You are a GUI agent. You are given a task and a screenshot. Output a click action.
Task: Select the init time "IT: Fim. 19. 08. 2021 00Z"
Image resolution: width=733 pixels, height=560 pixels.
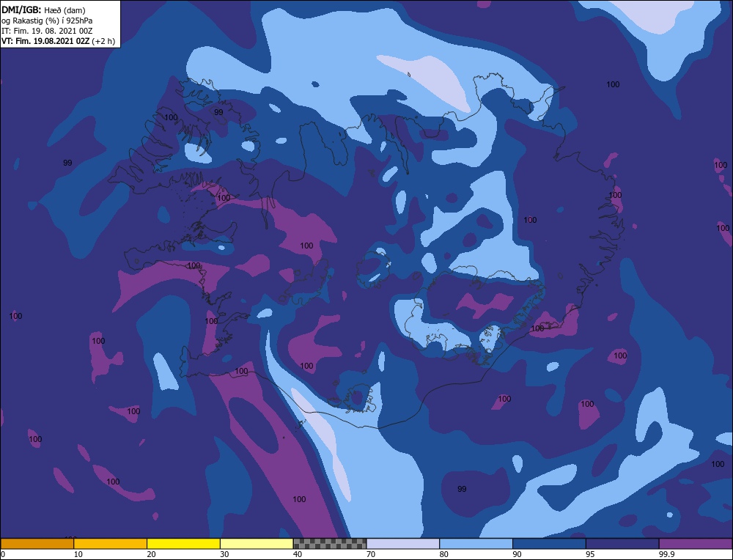pyautogui.click(x=47, y=31)
